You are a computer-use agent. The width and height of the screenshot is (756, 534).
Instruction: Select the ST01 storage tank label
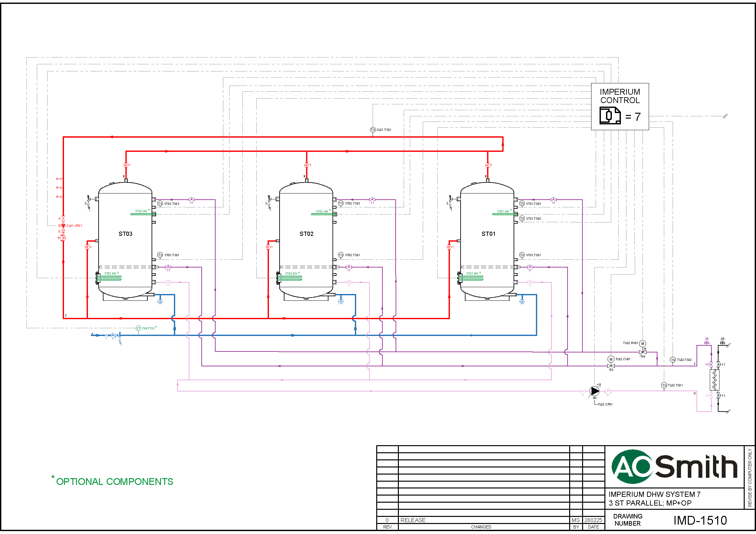pos(488,234)
